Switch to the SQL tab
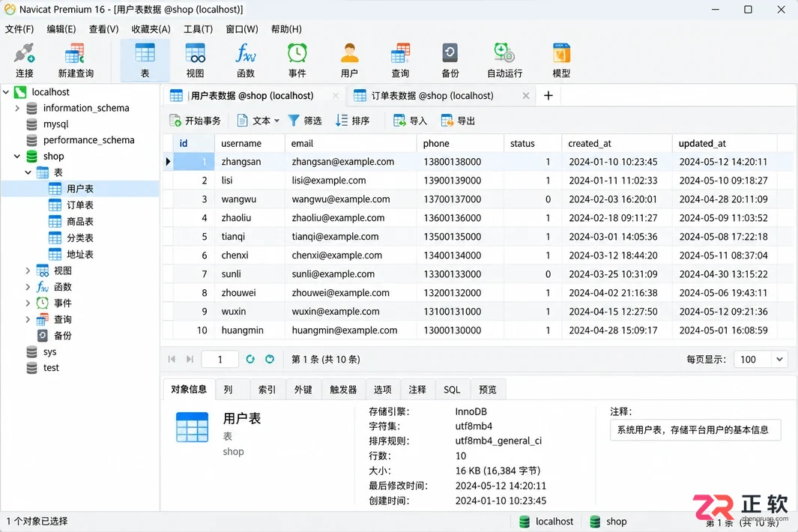Viewport: 798px width, 532px height. 452,390
